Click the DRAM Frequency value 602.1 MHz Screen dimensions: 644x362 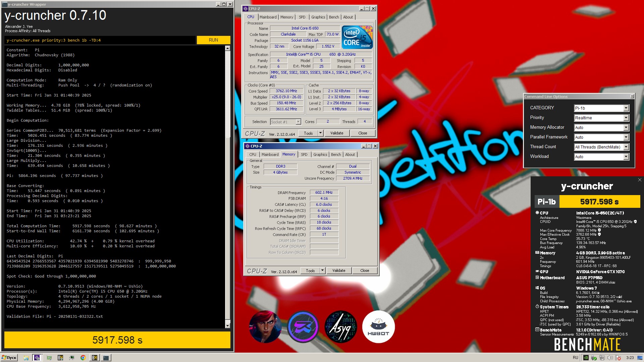point(324,192)
